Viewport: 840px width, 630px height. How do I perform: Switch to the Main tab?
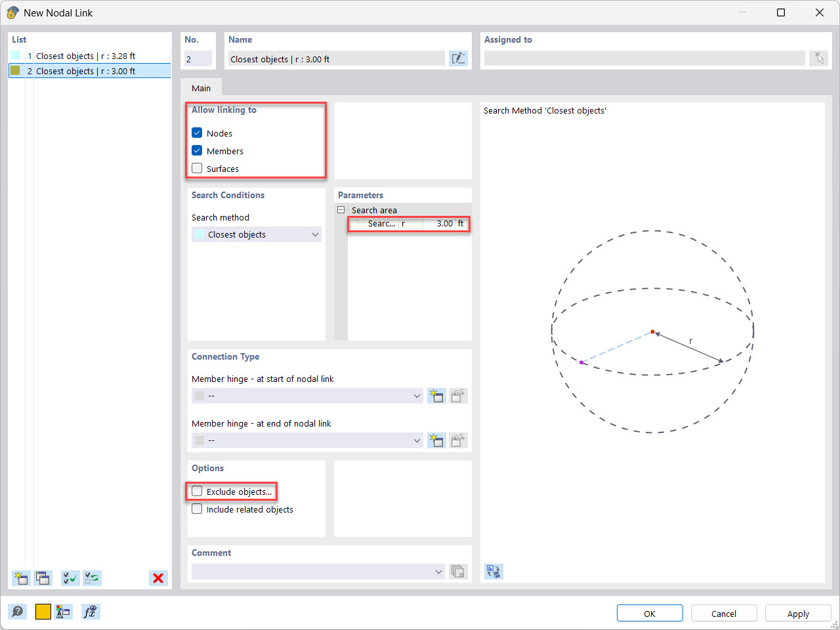click(201, 87)
